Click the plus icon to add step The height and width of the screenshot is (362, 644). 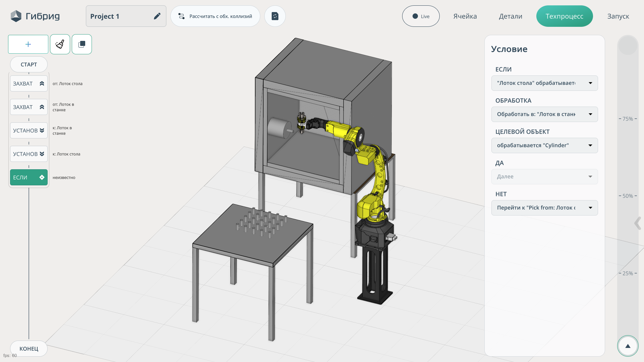(28, 44)
